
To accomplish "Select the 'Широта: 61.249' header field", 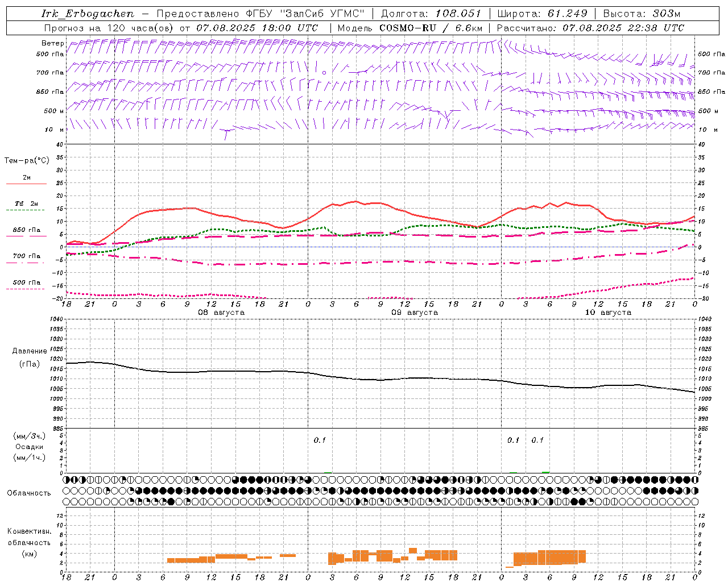I will coord(542,14).
